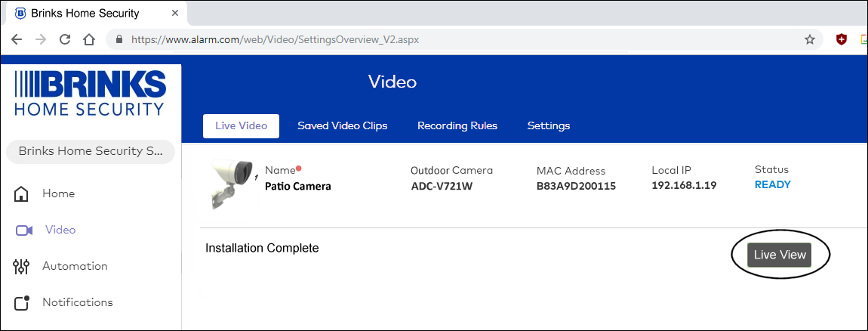Click the Brinks Home Security logo
The width and height of the screenshot is (868, 331).
(91, 93)
